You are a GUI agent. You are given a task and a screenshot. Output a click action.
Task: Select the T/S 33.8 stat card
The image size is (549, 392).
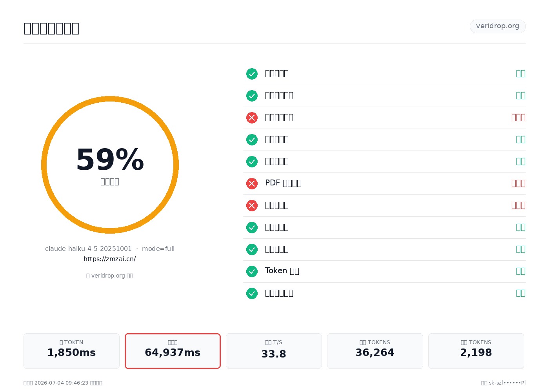(274, 351)
